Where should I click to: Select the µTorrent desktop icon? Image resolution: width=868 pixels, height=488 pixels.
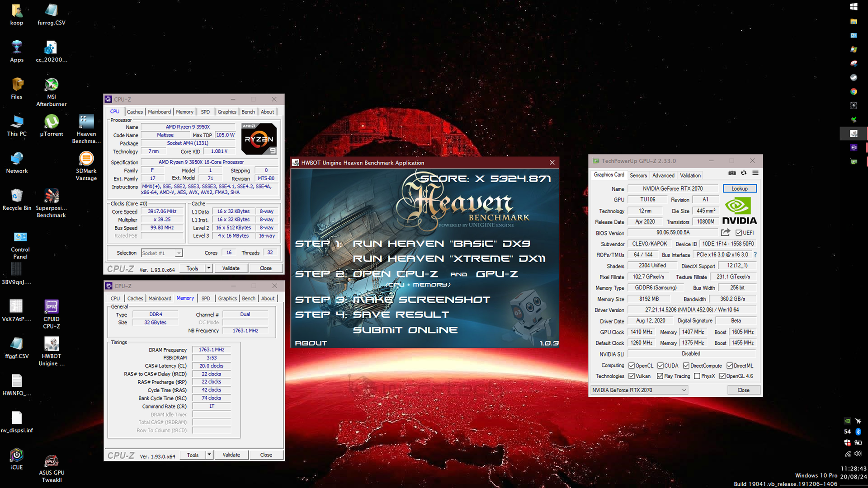click(x=52, y=125)
